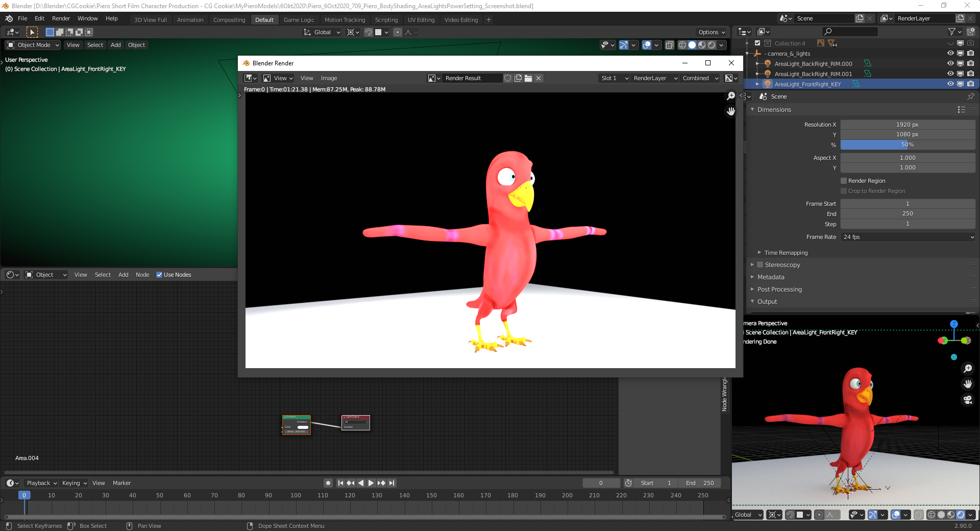This screenshot has height=531, width=980.
Task: Click camera view icon in bottom-right viewport
Action: click(x=968, y=400)
